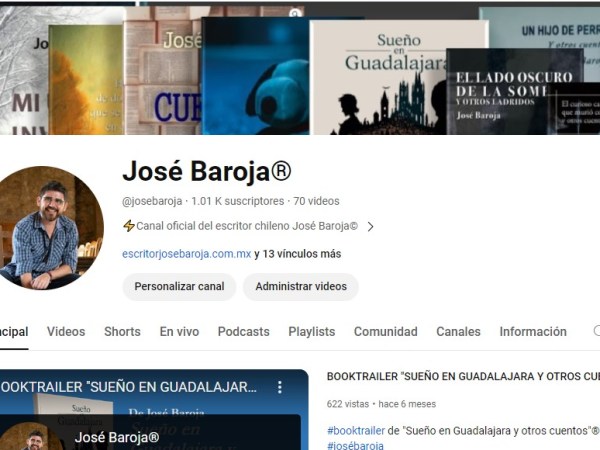Open featured booktrailer video title on right
Image resolution: width=600 pixels, height=450 pixels.
[x=463, y=377]
